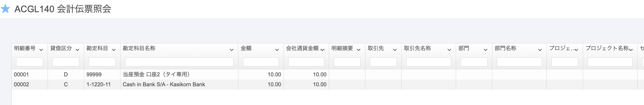Open the 明細番号 column dropdown arrow

41,50
